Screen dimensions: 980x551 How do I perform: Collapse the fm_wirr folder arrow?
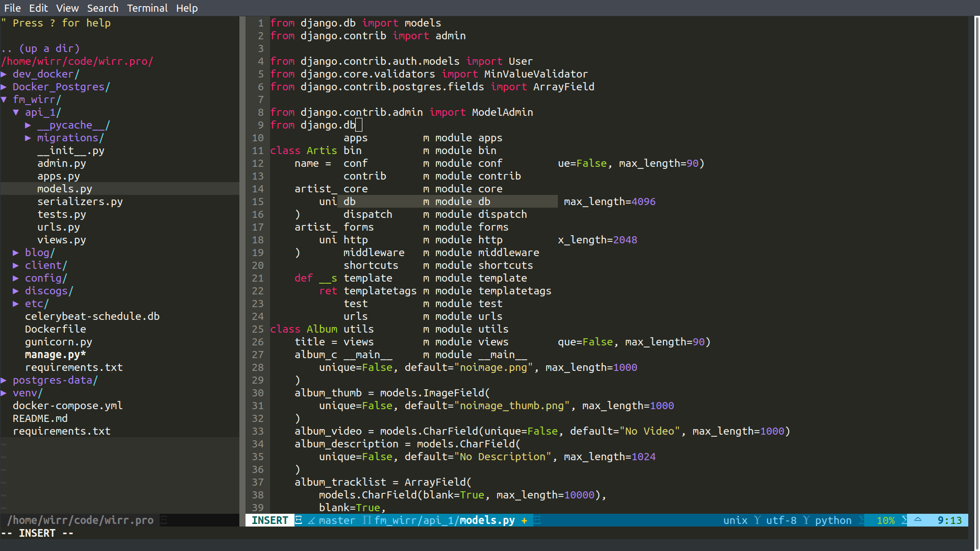[4, 99]
